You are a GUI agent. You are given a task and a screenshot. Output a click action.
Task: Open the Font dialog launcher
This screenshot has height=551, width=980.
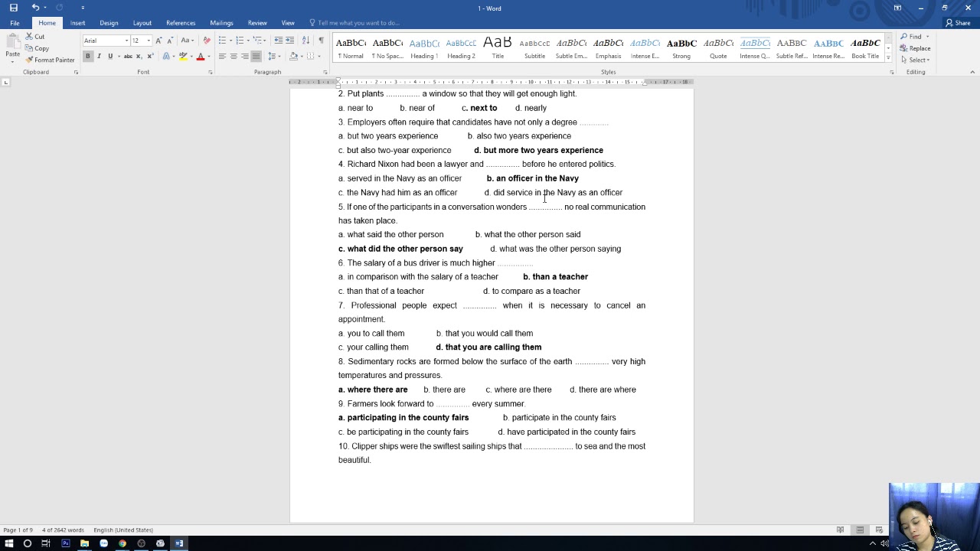point(211,72)
